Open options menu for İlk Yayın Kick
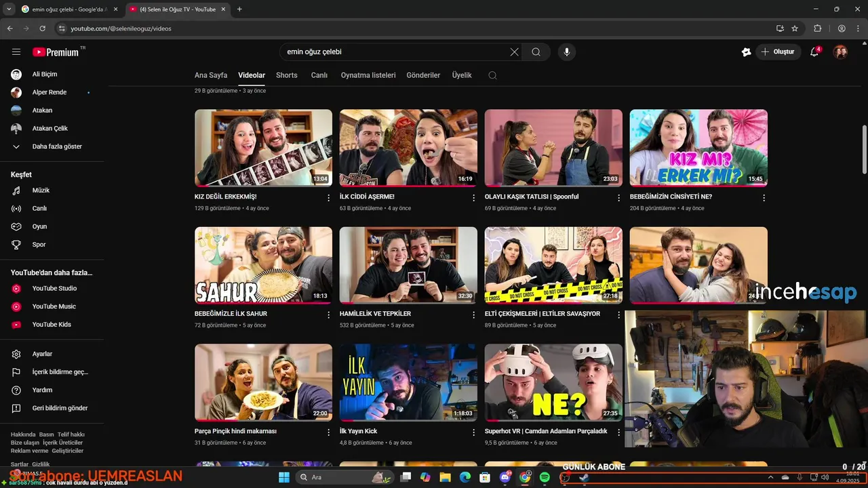868x488 pixels. pyautogui.click(x=474, y=432)
